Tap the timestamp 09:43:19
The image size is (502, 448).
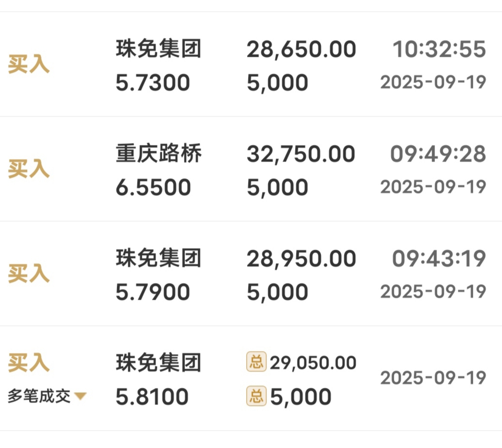tap(439, 258)
